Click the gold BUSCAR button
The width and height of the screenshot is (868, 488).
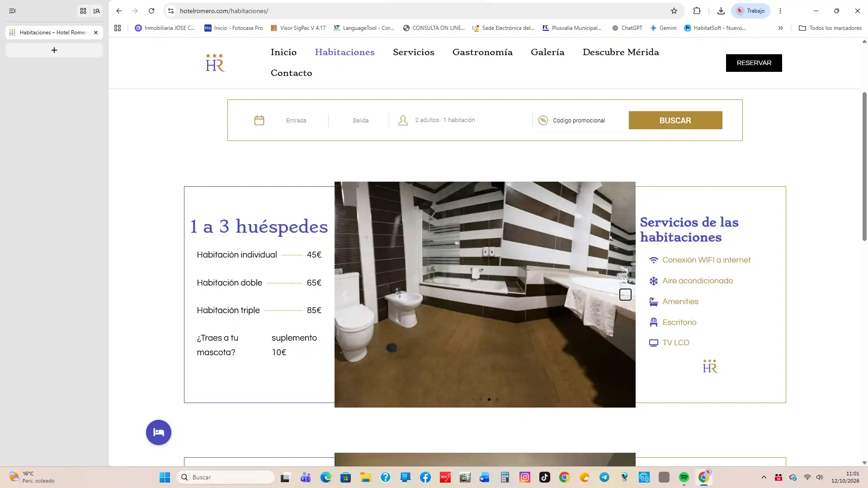(x=675, y=120)
